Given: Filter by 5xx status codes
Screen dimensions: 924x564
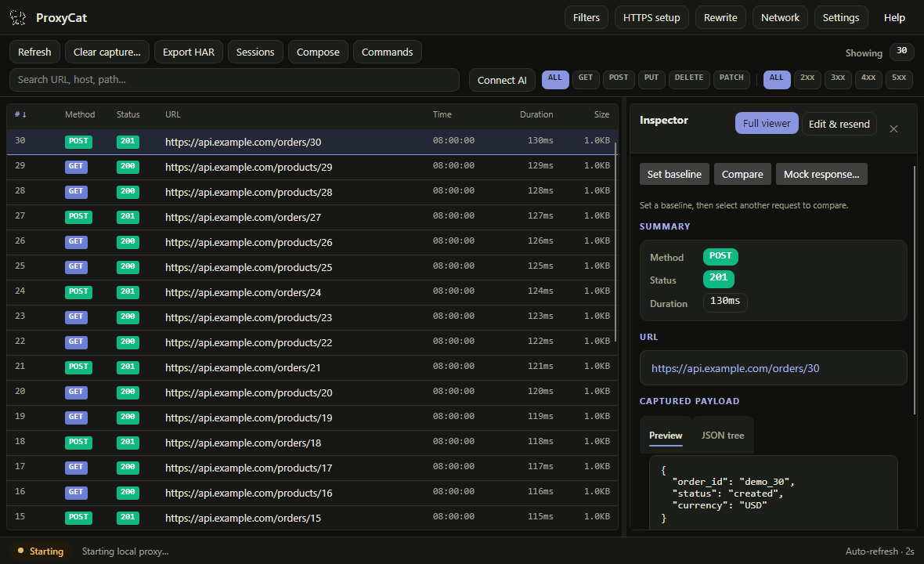Looking at the screenshot, I should (x=899, y=80).
